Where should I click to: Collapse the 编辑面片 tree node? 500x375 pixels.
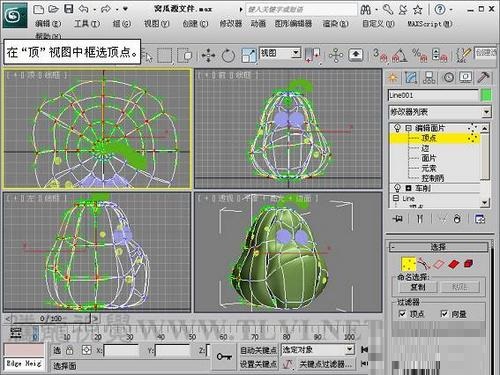pyautogui.click(x=408, y=128)
